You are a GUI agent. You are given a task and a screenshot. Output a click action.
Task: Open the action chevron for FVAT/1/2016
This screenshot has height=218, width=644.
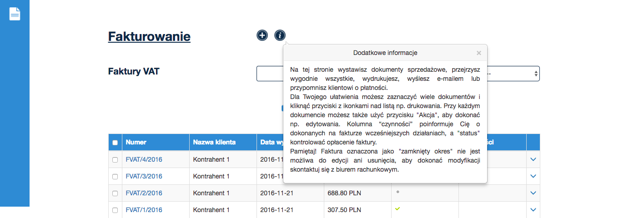click(x=533, y=210)
